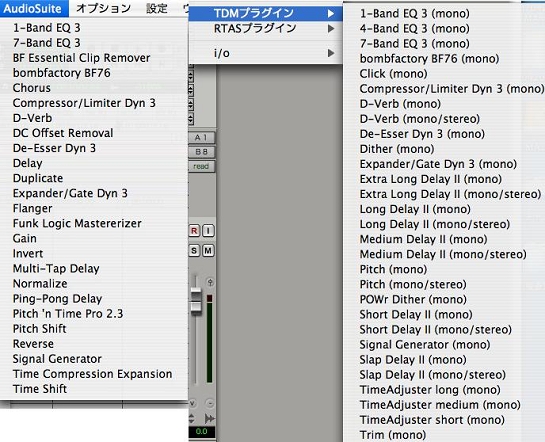Viewport: 545px width, 442px height.
Task: Select bombfactory BF76 (mono) TDM plug-in
Action: tap(429, 59)
